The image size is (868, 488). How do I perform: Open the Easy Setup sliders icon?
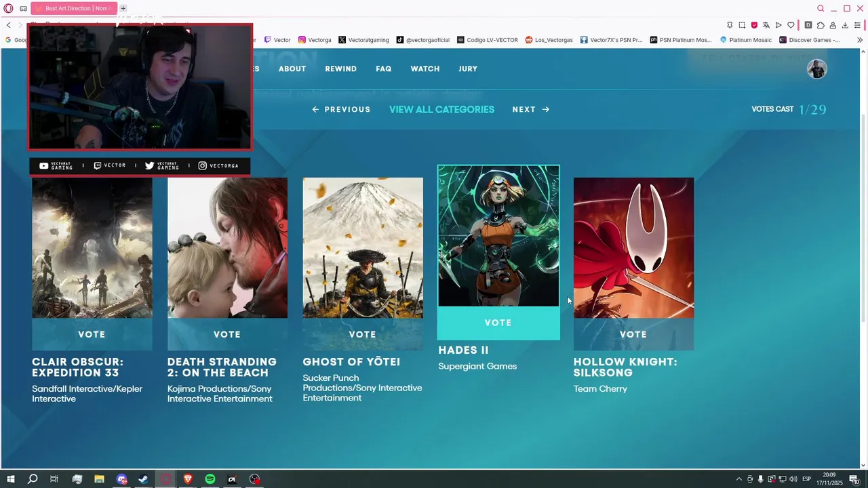pos(857,25)
